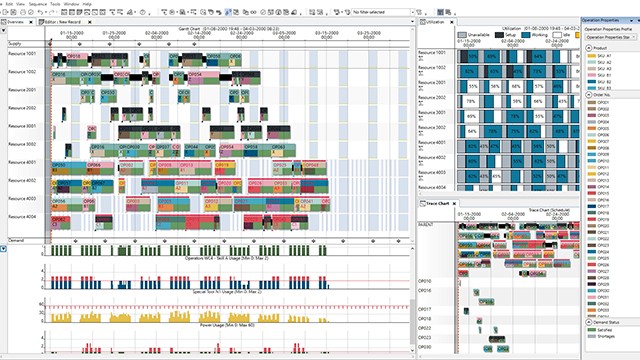Image resolution: width=640 pixels, height=360 pixels.
Task: Click the filter funnel icon beside filter box
Action: click(419, 12)
